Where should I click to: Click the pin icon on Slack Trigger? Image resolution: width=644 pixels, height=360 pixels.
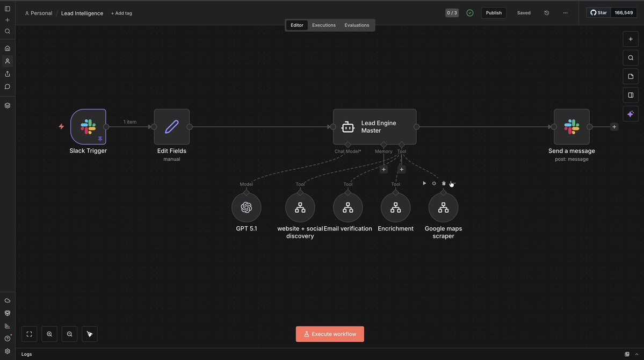(100, 139)
